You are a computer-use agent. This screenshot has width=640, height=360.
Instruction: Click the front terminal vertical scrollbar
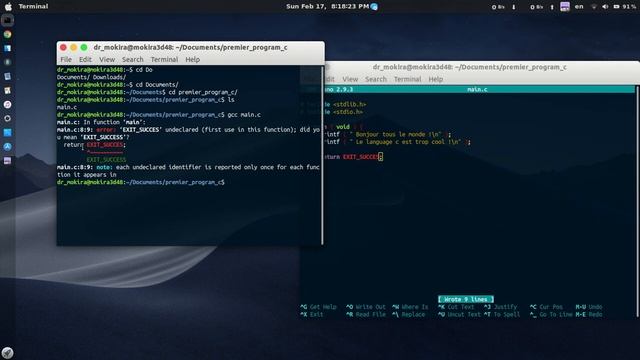(322, 155)
